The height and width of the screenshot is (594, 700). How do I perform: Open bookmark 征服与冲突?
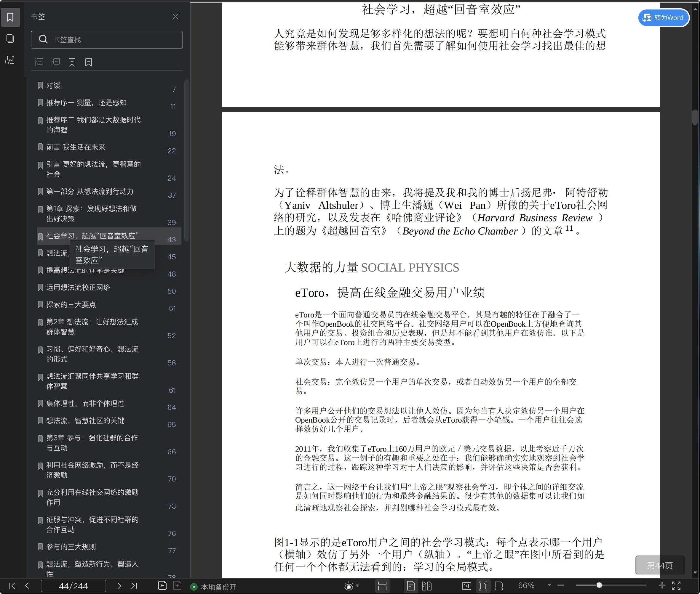point(108,525)
